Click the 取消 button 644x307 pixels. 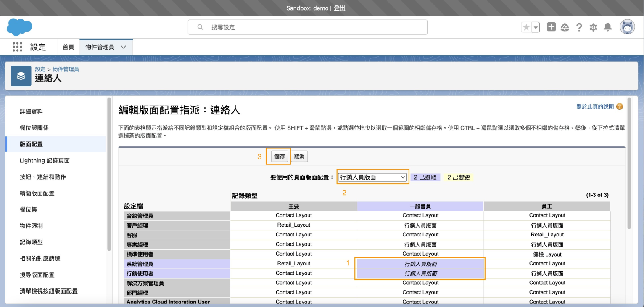pos(299,156)
